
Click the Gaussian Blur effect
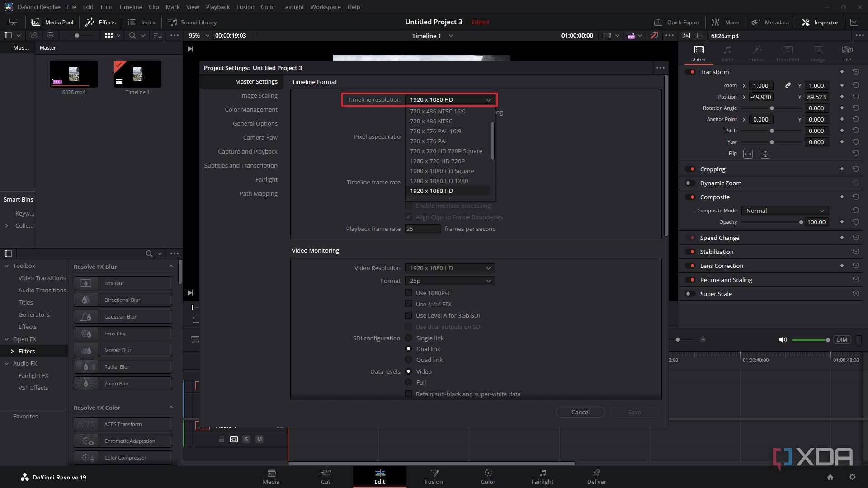[x=123, y=317]
